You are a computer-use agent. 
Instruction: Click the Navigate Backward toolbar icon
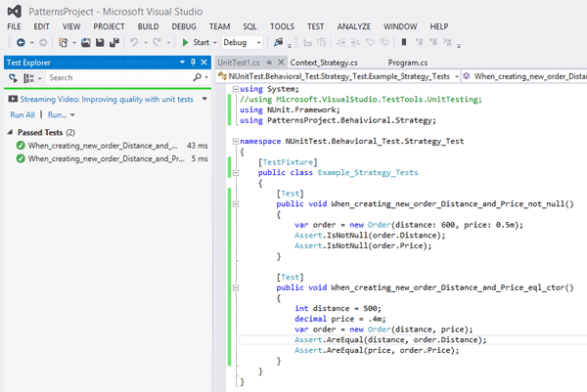tap(21, 43)
